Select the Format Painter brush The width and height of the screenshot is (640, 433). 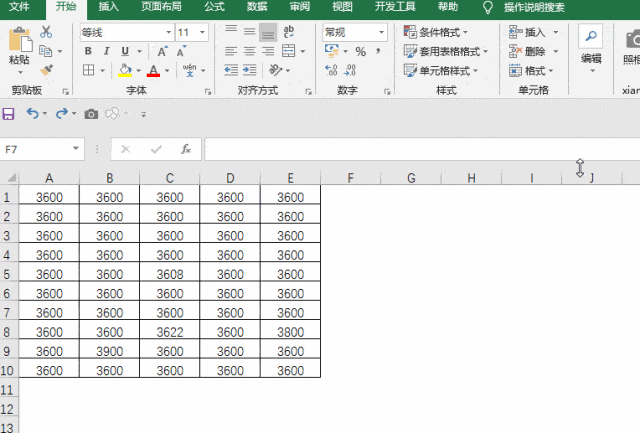pos(46,70)
